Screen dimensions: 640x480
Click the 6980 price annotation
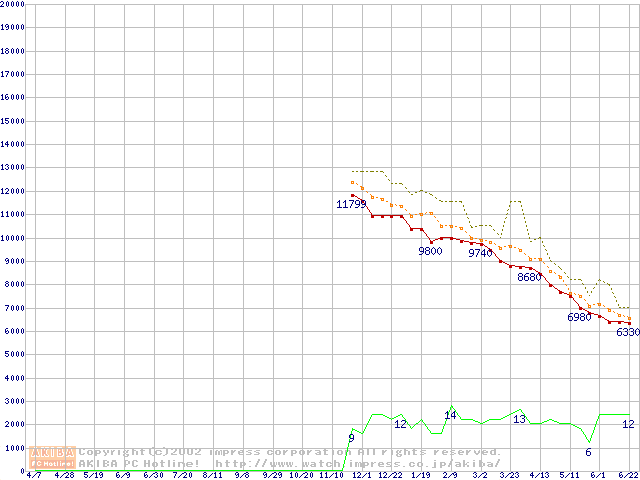[x=580, y=317]
